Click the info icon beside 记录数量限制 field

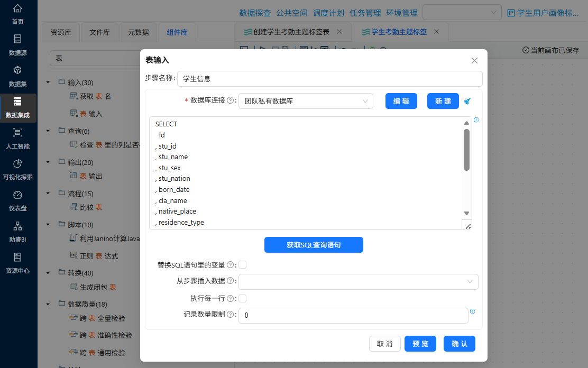(x=473, y=311)
